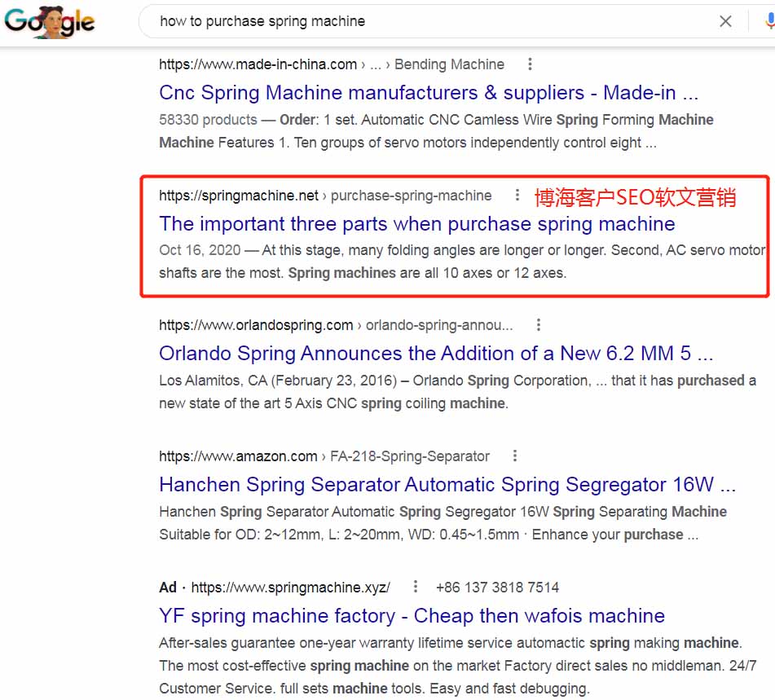Open "Orlando Spring Announces the Addition" result
The height and width of the screenshot is (700, 775).
pyautogui.click(x=436, y=354)
